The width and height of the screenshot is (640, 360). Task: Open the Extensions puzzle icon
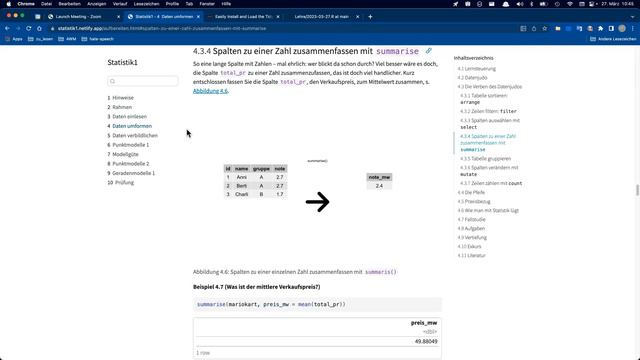[600, 29]
